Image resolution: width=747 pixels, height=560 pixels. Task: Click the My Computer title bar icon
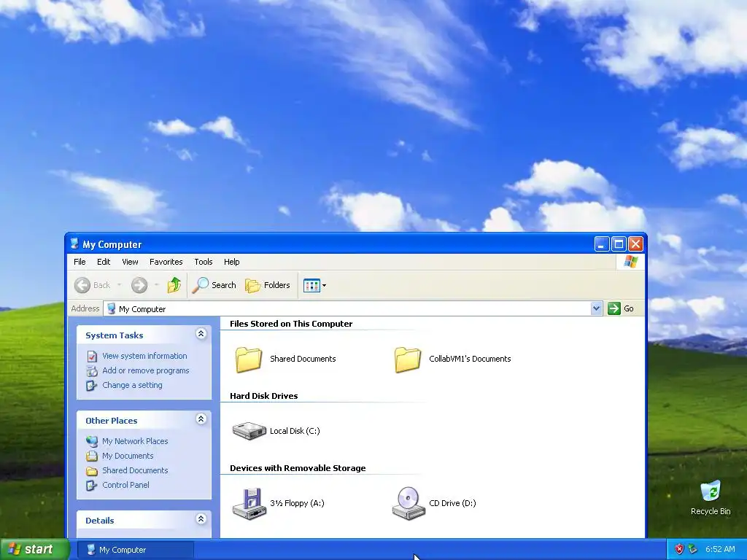(74, 244)
